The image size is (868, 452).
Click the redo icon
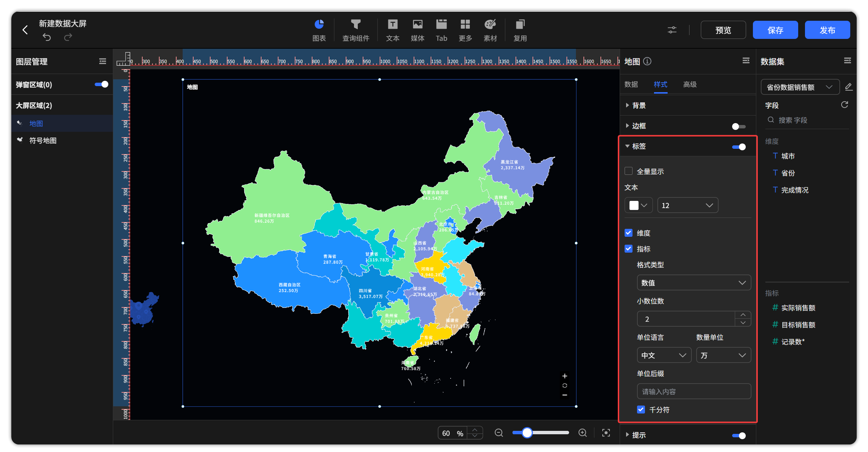(x=68, y=37)
